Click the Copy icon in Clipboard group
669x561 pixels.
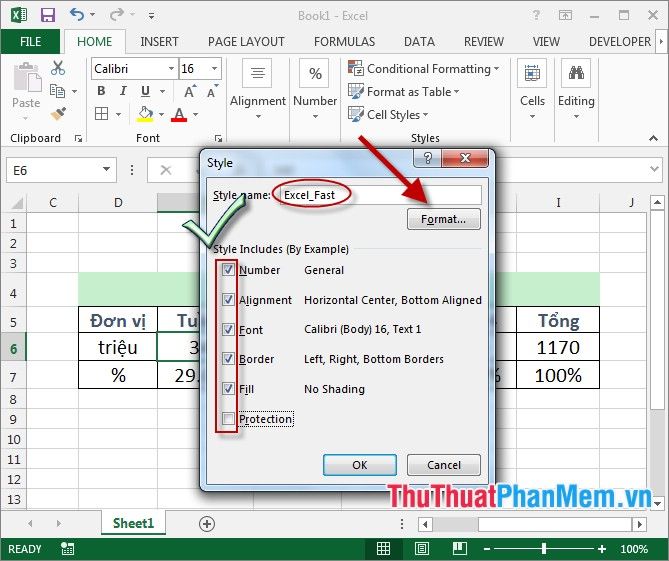tap(57, 91)
